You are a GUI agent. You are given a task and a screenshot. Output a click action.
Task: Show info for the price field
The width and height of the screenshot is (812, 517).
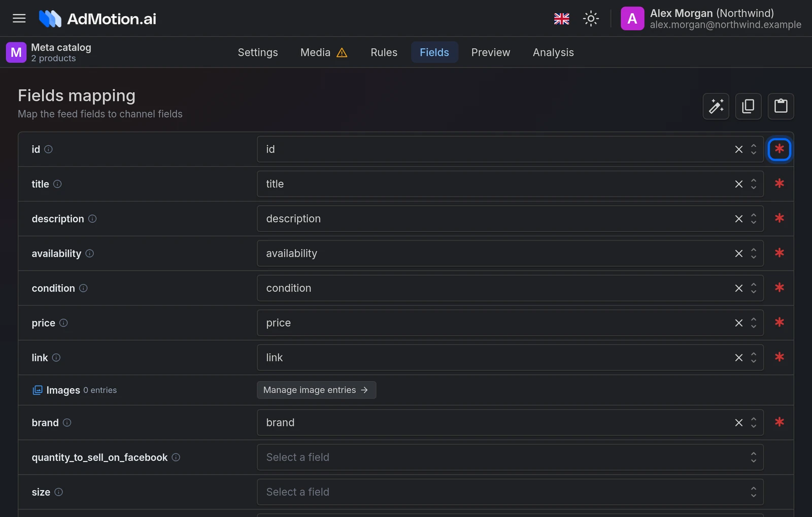(x=63, y=323)
